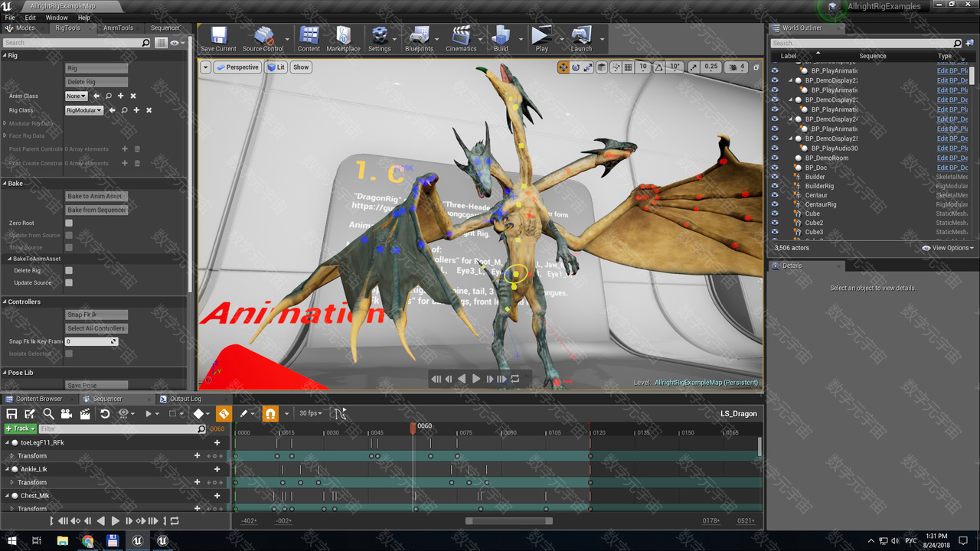Toggle the Delete Rig checkbox under BakeToAnimAsset
The height and width of the screenshot is (551, 980).
69,270
